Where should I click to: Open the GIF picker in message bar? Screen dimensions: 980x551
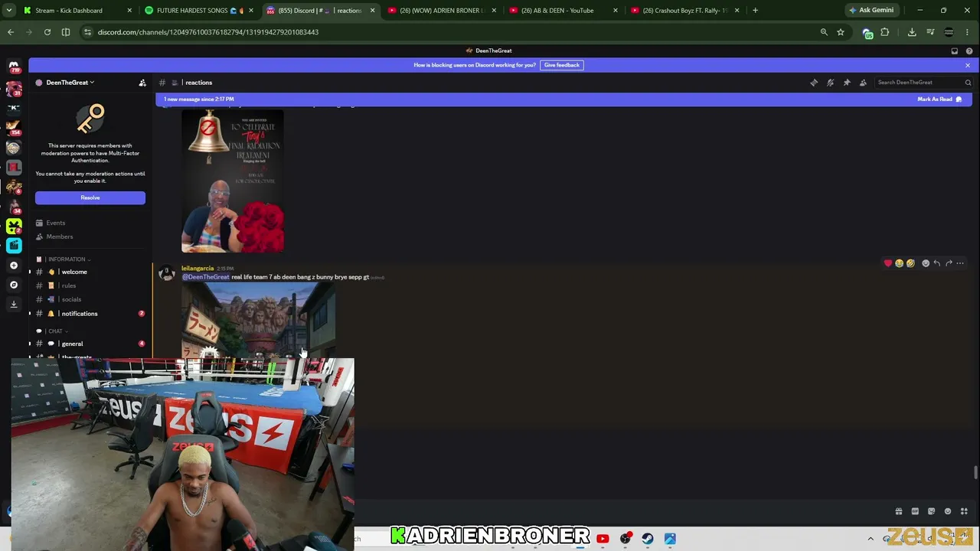(x=915, y=511)
